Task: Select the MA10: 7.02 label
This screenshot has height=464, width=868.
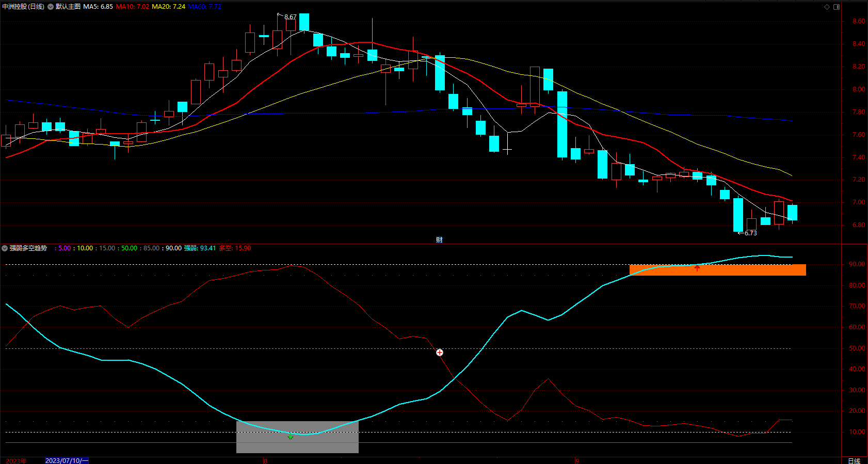Action: [x=133, y=7]
